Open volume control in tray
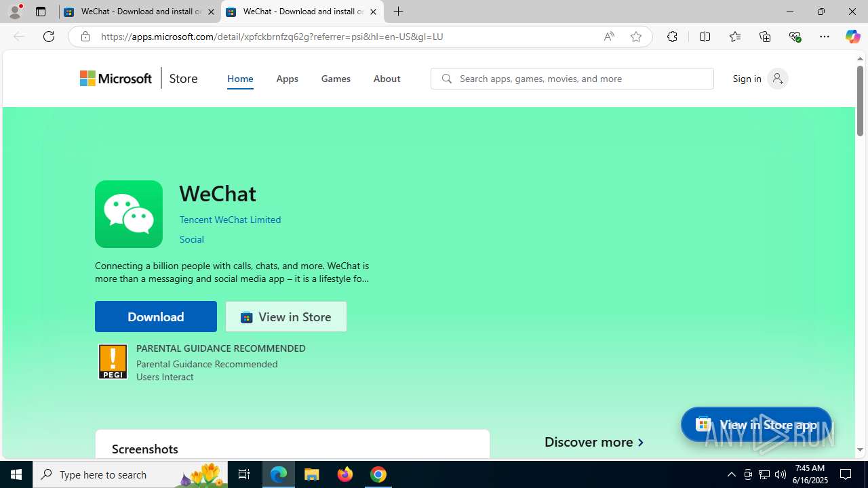The height and width of the screenshot is (488, 868). pos(781,474)
